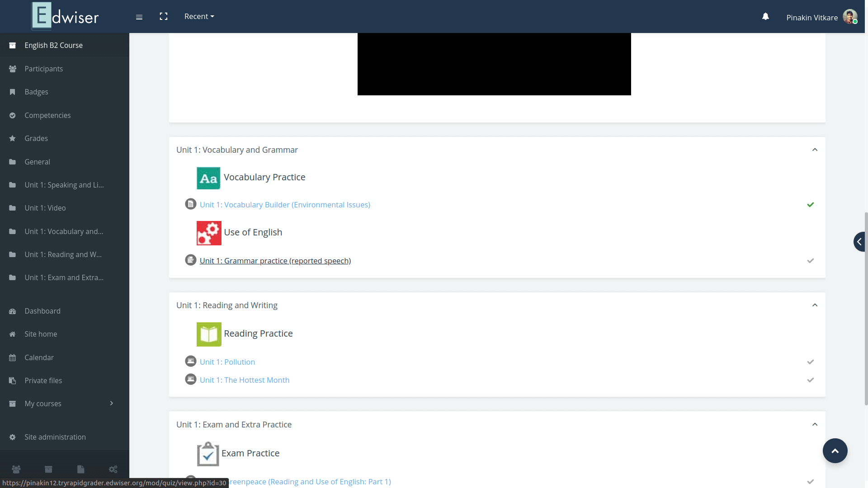Click the Exam Practice clipboard icon
Image resolution: width=868 pixels, height=488 pixels.
tap(208, 454)
